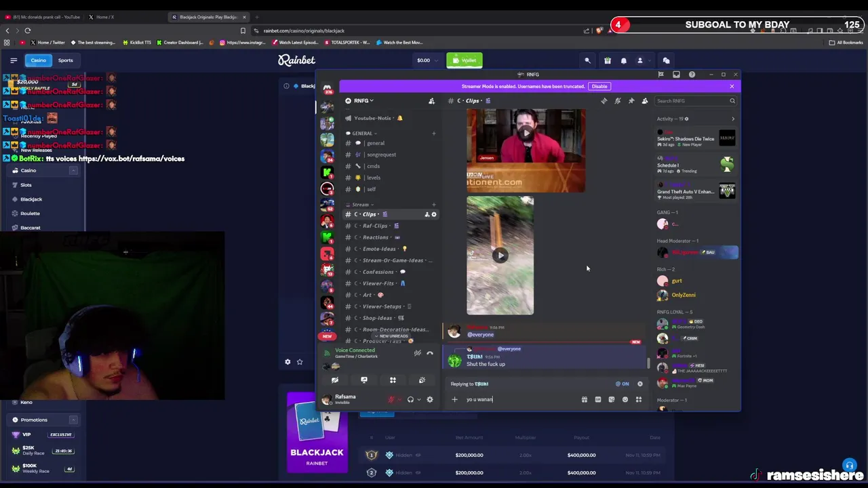This screenshot has height=488, width=868.
Task: Open the GIF picker
Action: [x=597, y=400]
